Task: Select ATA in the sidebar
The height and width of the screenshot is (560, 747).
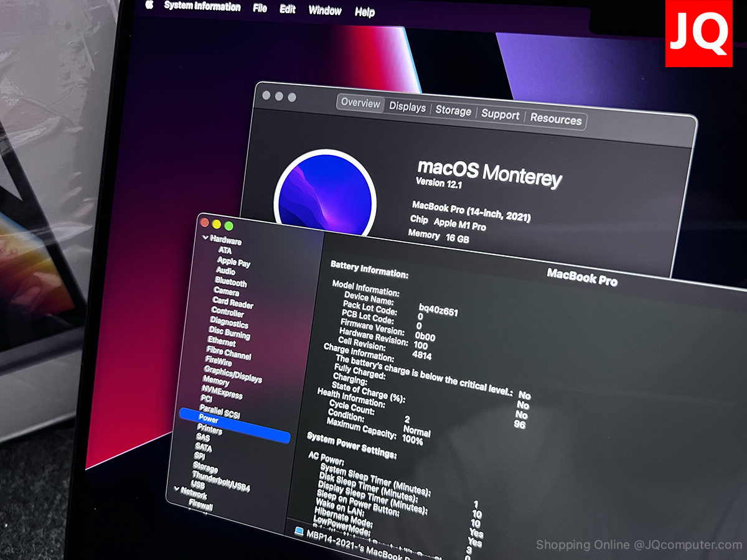Action: 225,250
